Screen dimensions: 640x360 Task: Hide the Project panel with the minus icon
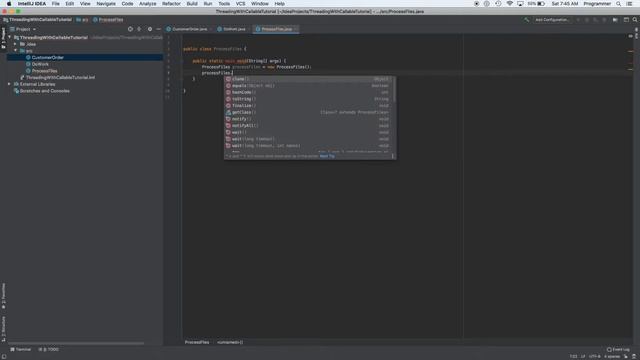[158, 29]
